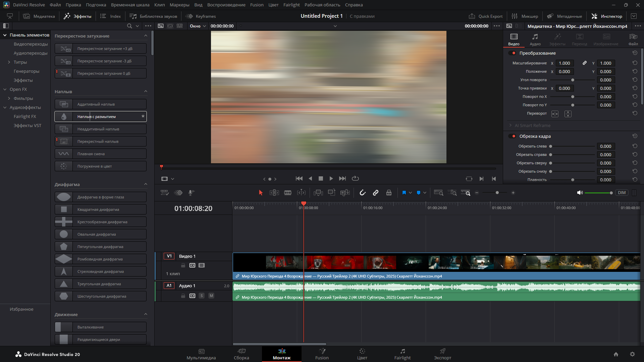Click flip horizontal icon in Переворот row
644x362 pixels.
click(x=555, y=114)
